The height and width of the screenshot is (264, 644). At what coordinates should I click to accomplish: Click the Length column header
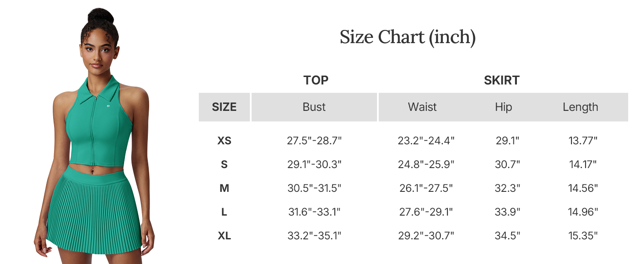tap(580, 107)
